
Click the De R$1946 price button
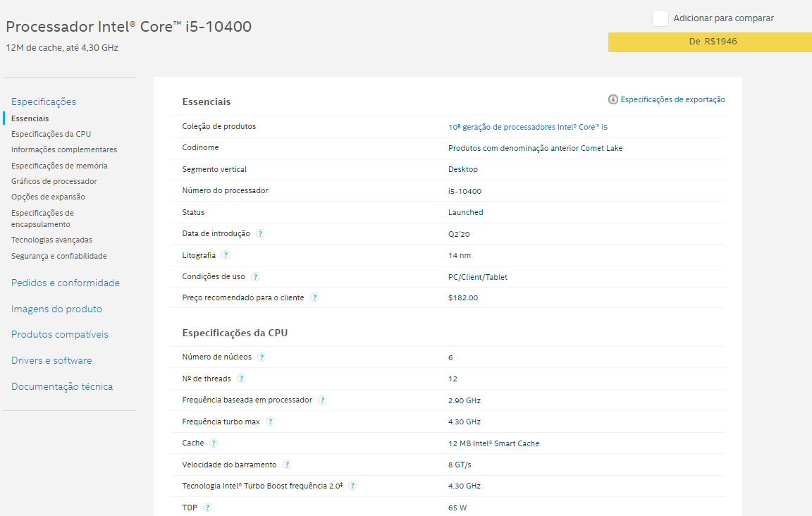(710, 42)
